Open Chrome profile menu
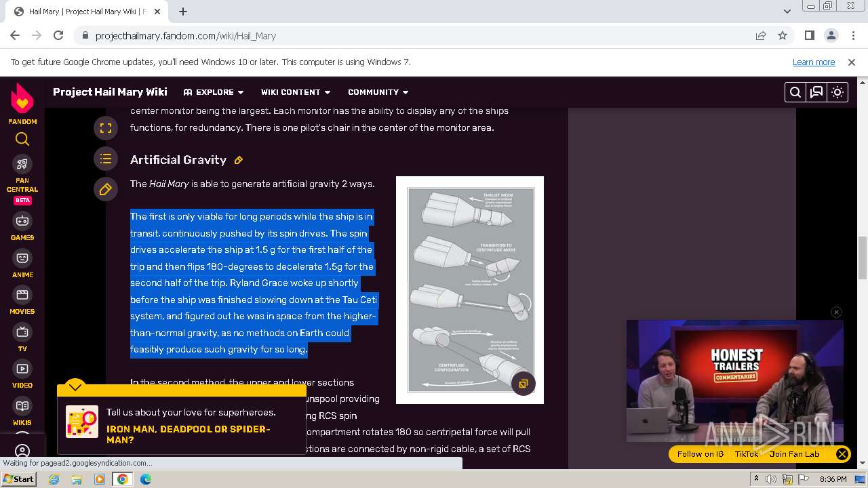 pos(831,35)
